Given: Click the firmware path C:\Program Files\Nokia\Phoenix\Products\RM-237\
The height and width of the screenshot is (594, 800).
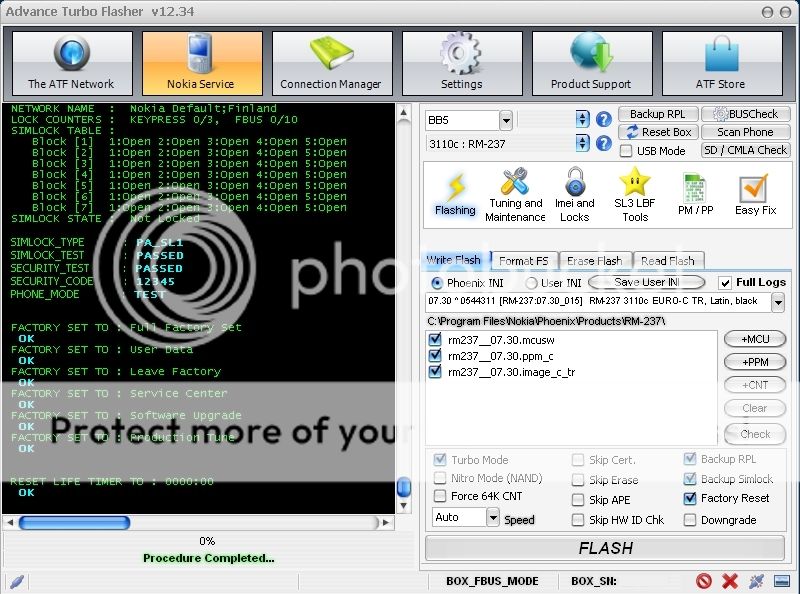Looking at the screenshot, I should pos(546,321).
